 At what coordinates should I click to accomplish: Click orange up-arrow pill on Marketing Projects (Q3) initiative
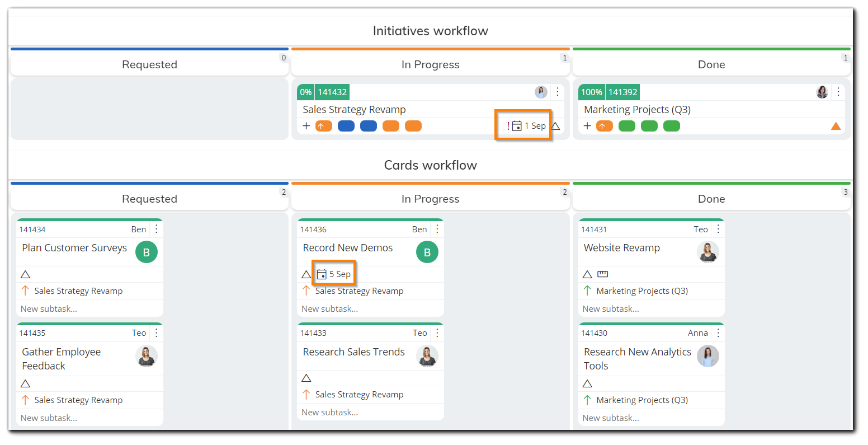[604, 126]
